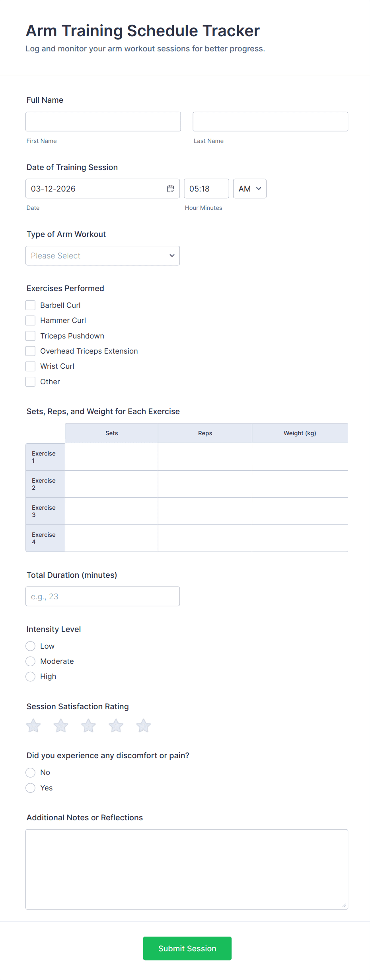Open the Type of Arm Workout dropdown
Image resolution: width=370 pixels, height=980 pixels.
pyautogui.click(x=103, y=256)
